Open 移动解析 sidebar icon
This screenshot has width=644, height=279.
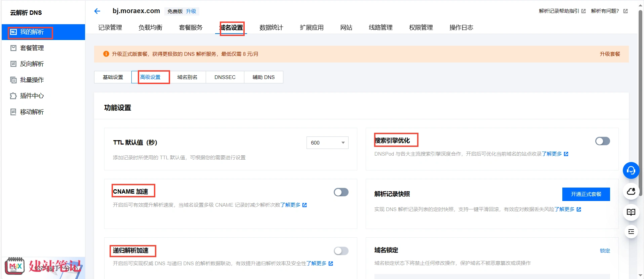(x=13, y=112)
